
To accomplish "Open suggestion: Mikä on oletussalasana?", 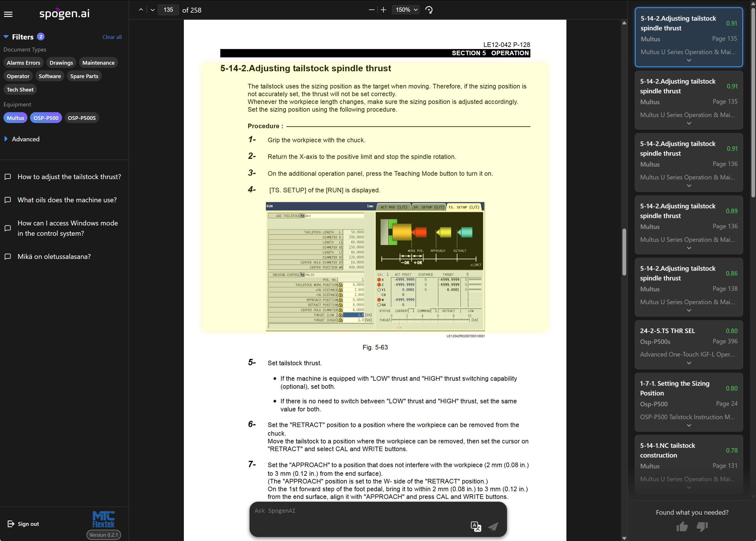I will [x=54, y=257].
